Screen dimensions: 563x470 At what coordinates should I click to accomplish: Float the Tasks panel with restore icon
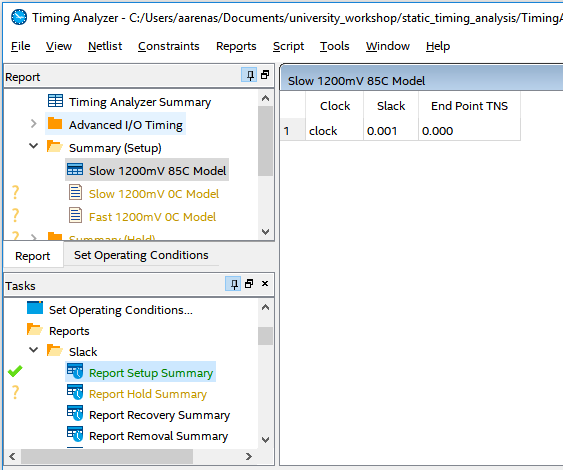pyautogui.click(x=249, y=284)
